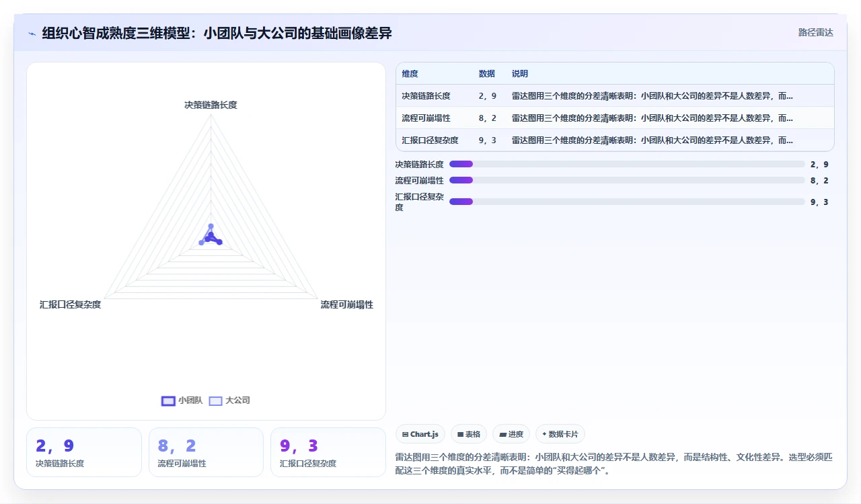
Task: Click the 维度 column header
Action: [410, 74]
